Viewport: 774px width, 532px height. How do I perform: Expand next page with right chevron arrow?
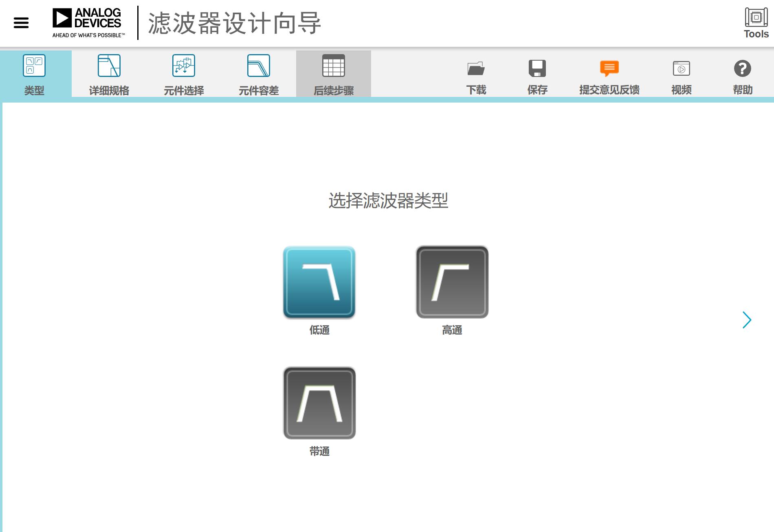[x=747, y=320]
